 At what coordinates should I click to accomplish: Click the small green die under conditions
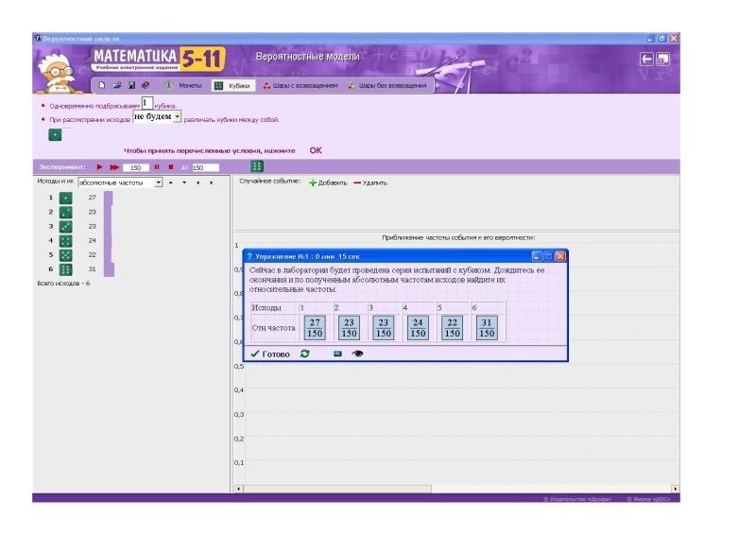(55, 135)
